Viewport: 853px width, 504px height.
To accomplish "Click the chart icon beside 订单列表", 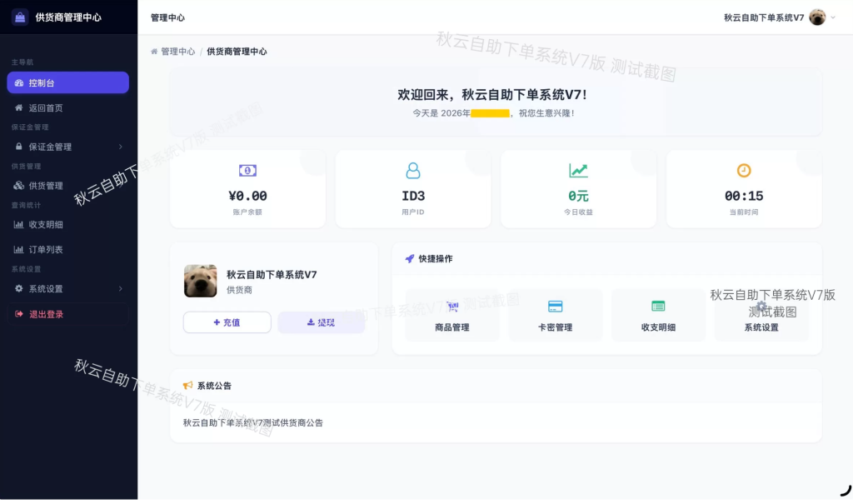I will pyautogui.click(x=18, y=249).
